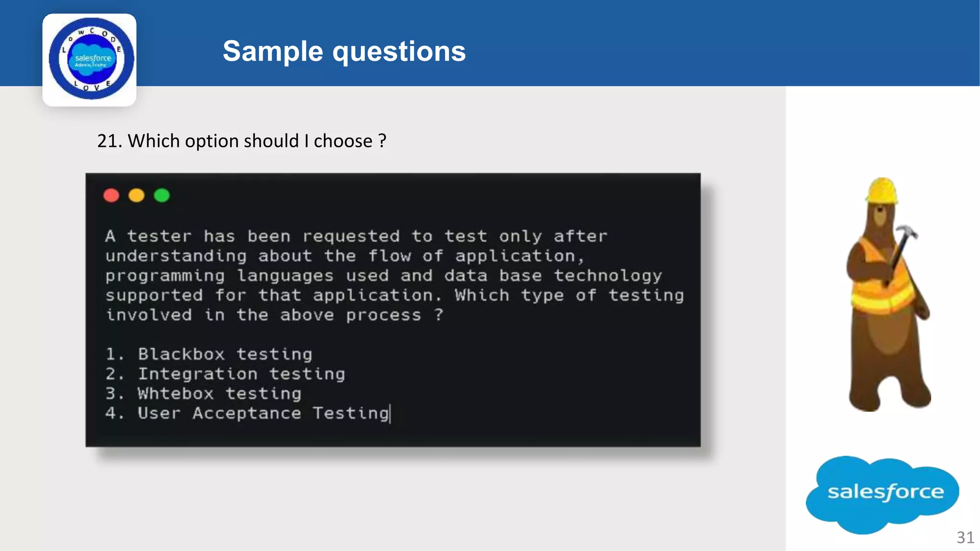Click the mascot's yellow hard hat
This screenshot has width=980, height=551.
(882, 191)
